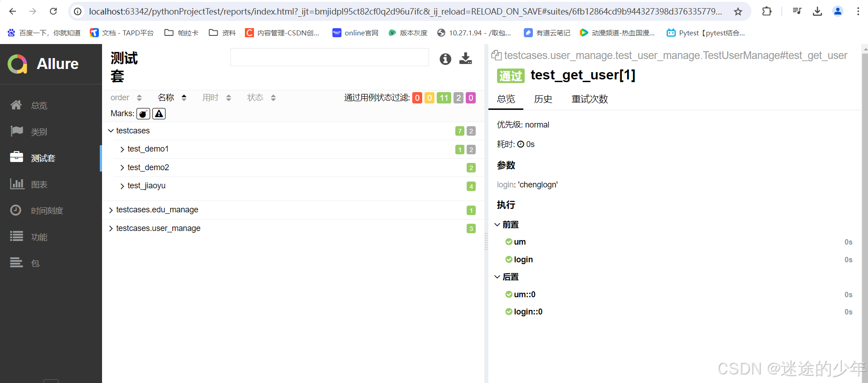Sort suites by status (状态)

coord(261,98)
